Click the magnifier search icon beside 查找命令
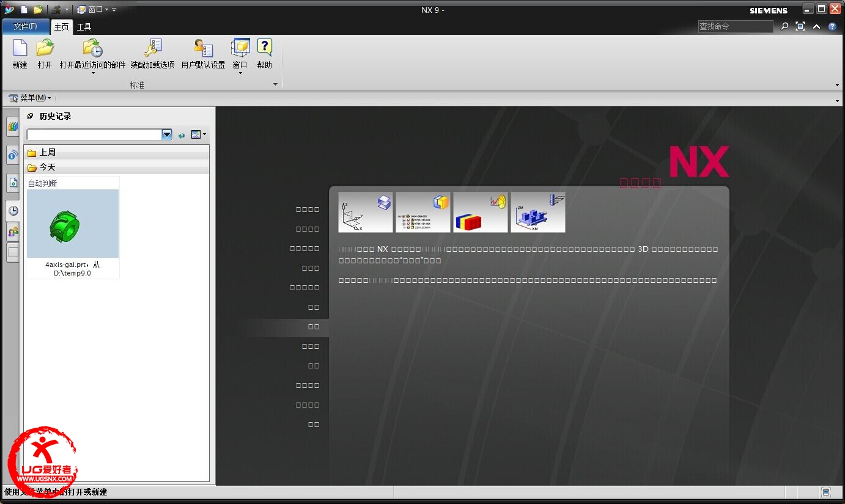The width and height of the screenshot is (845, 504). coord(784,26)
